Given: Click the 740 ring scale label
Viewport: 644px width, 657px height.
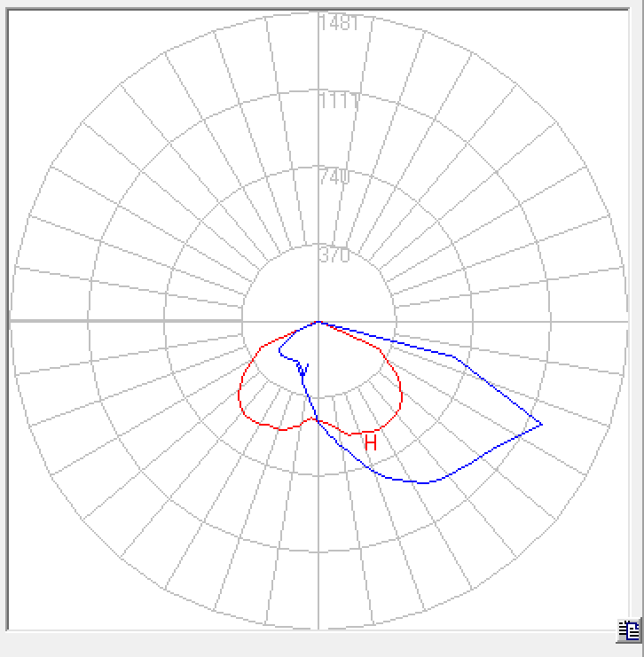Looking at the screenshot, I should point(334,176).
